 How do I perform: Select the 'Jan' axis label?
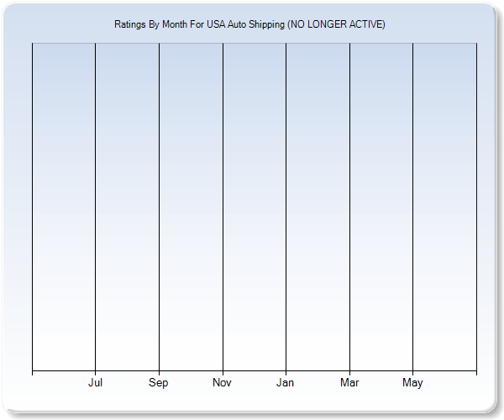pos(285,382)
